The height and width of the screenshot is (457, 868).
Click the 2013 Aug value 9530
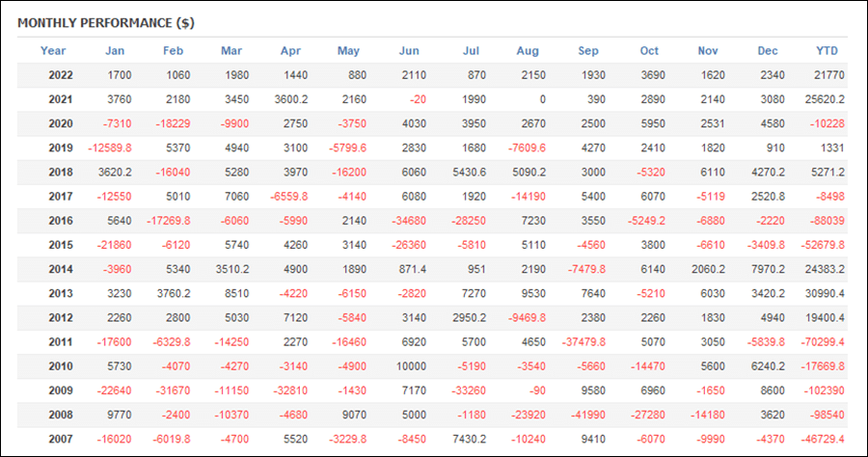click(x=533, y=294)
